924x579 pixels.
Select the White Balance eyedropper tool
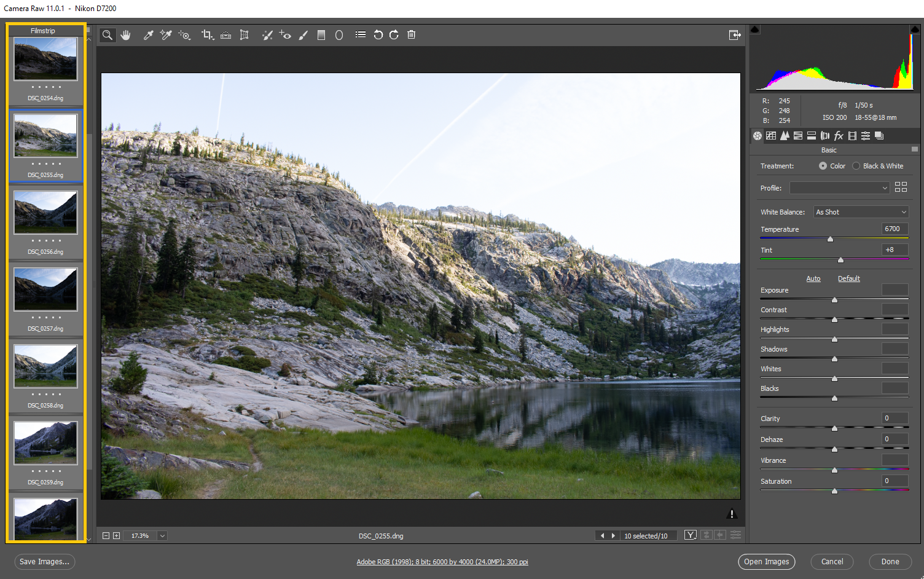click(148, 34)
